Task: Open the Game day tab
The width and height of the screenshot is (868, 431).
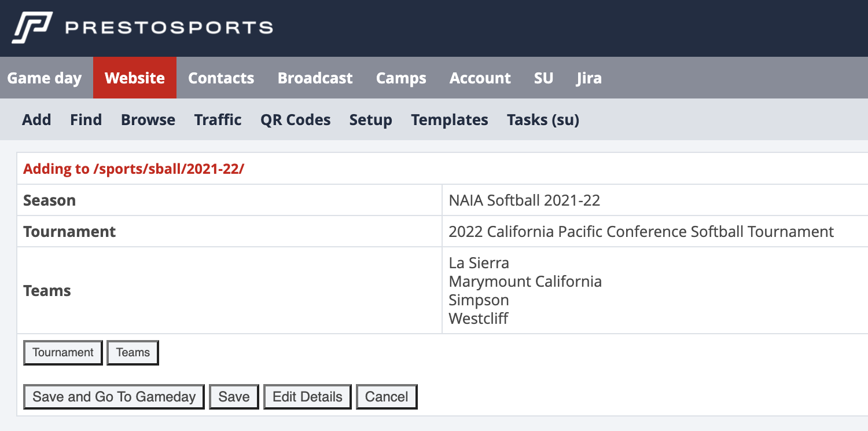Action: (x=45, y=78)
